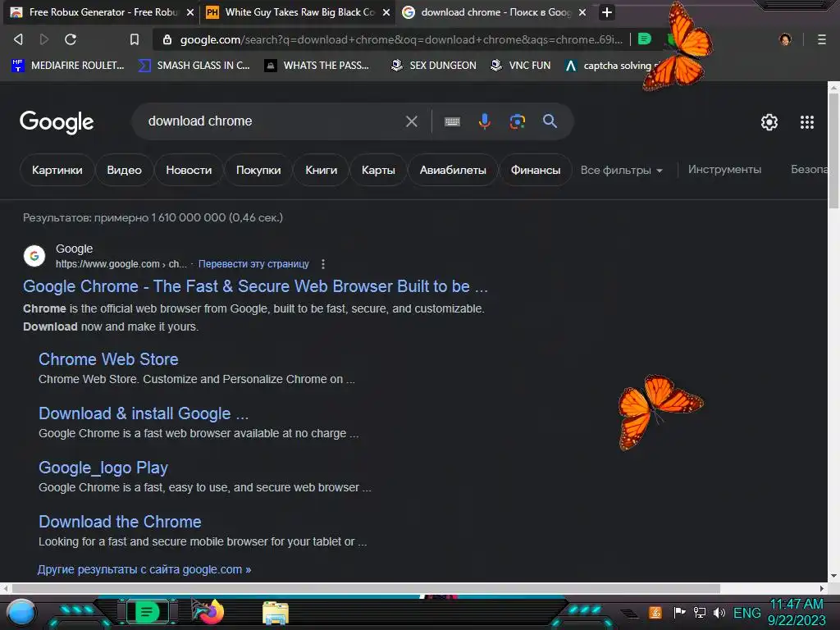Screen dimensions: 840x630
Task: Search by image with the Google Lens icon
Action: pyautogui.click(x=517, y=121)
